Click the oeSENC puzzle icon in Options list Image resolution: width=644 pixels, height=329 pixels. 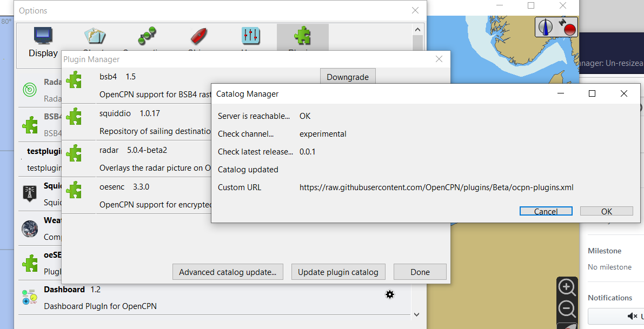[30, 263]
